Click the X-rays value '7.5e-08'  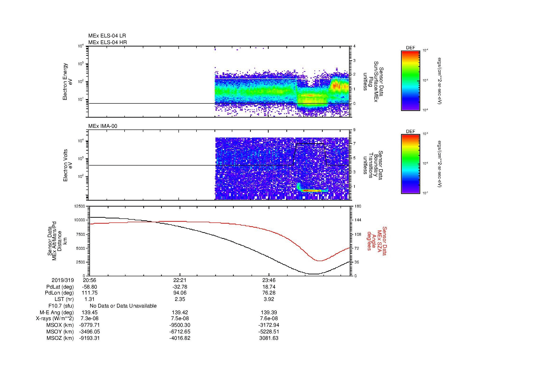point(180,318)
